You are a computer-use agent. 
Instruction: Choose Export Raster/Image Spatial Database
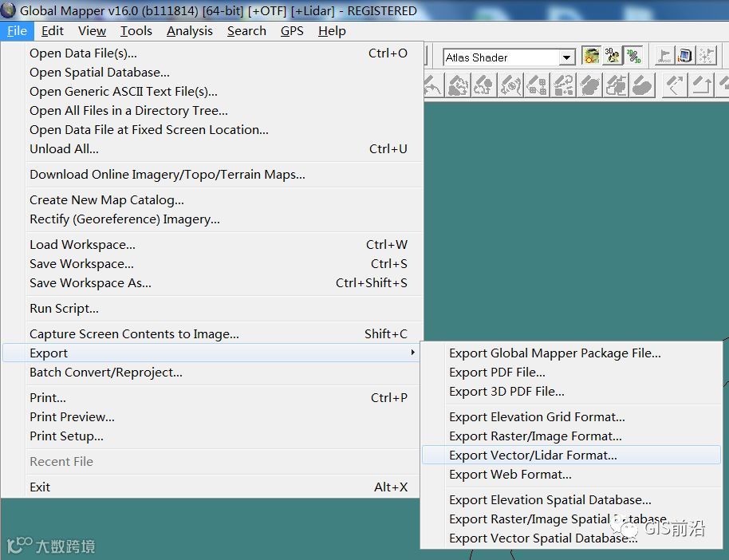571,519
